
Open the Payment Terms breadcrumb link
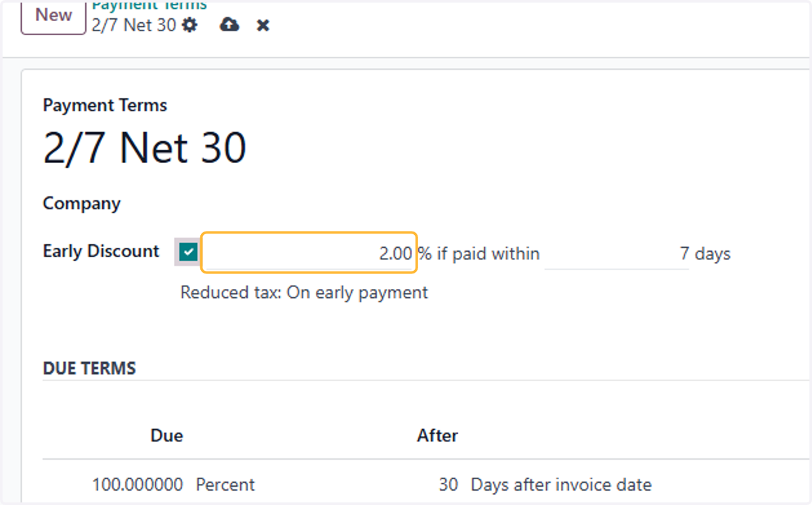tap(150, 5)
